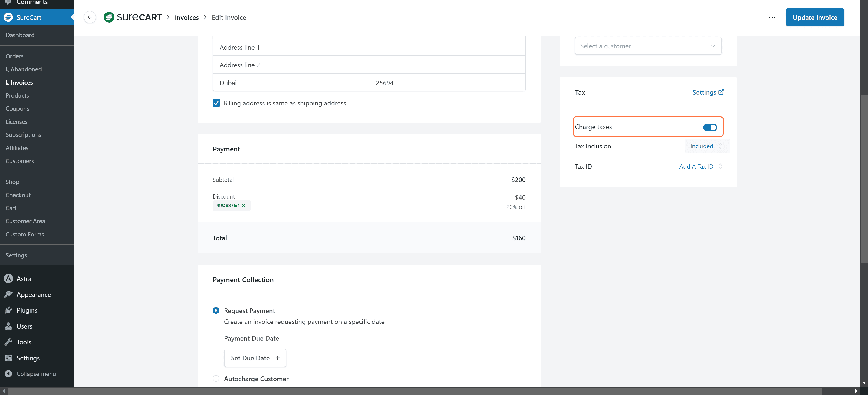Open tax Settings external link
The width and height of the screenshot is (868, 395).
708,92
